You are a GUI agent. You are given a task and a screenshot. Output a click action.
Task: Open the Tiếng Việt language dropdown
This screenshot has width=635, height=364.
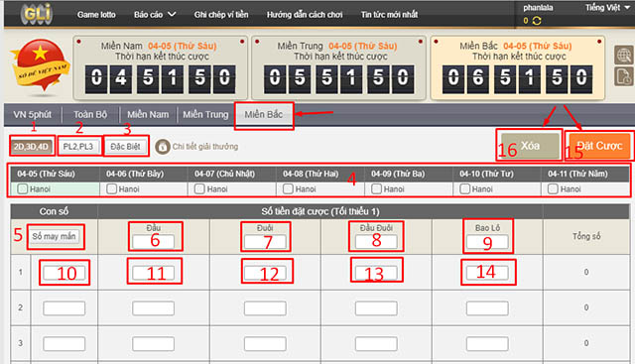[607, 7]
